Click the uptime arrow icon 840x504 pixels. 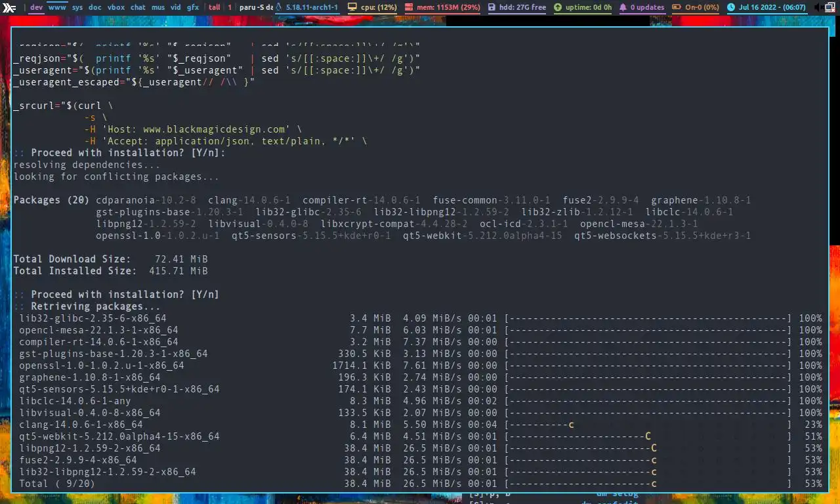click(558, 7)
